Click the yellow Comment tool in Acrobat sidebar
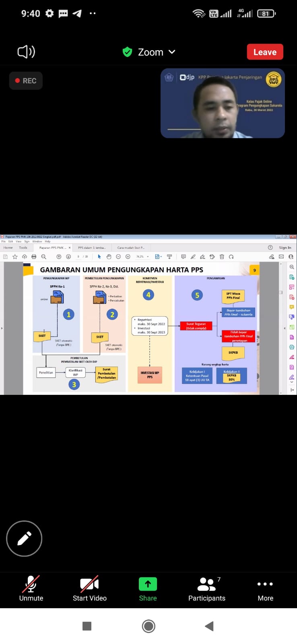This screenshot has width=297, height=644. (292, 307)
